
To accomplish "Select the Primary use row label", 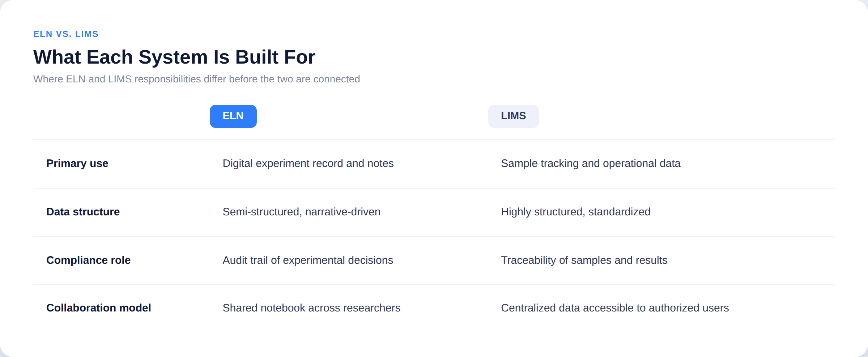I will (x=77, y=164).
